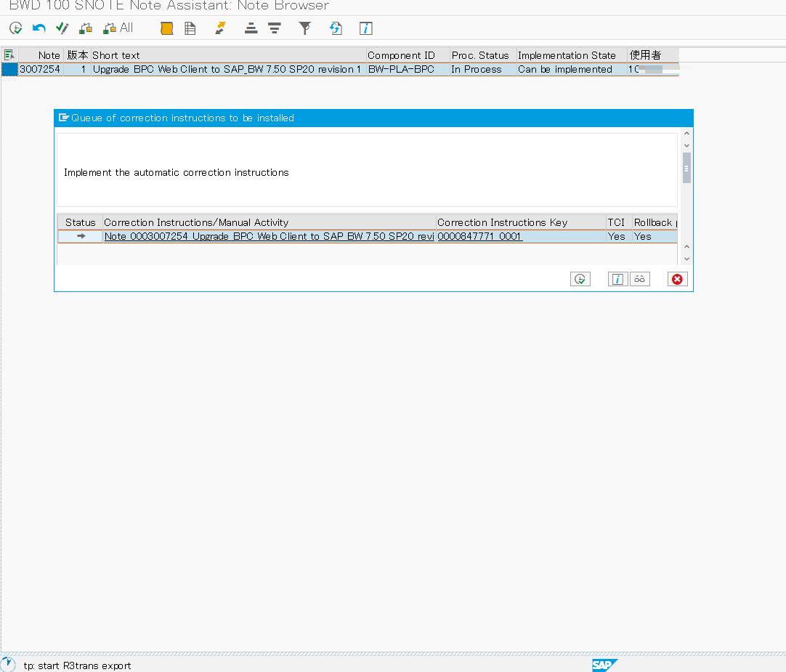786x672 pixels.
Task: Click the orange expand arrows icon
Action: pyautogui.click(x=220, y=28)
